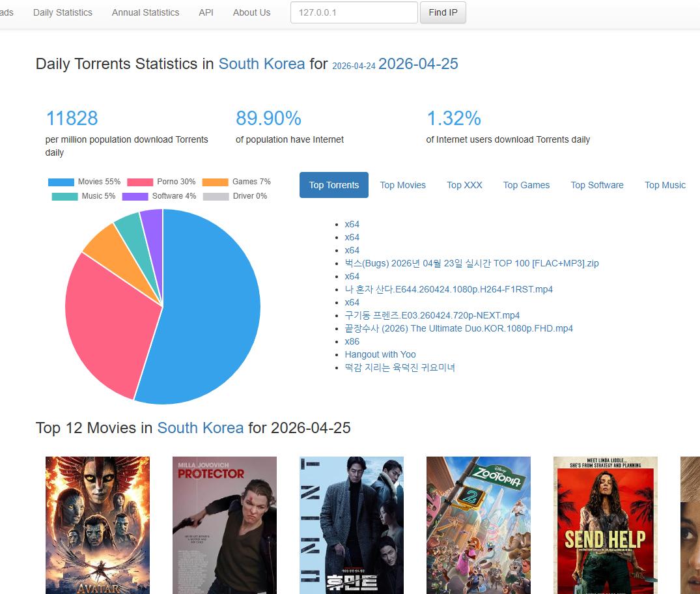Open the E03.260424 720p-NEXT torrent
The width and height of the screenshot is (700, 594).
click(432, 315)
